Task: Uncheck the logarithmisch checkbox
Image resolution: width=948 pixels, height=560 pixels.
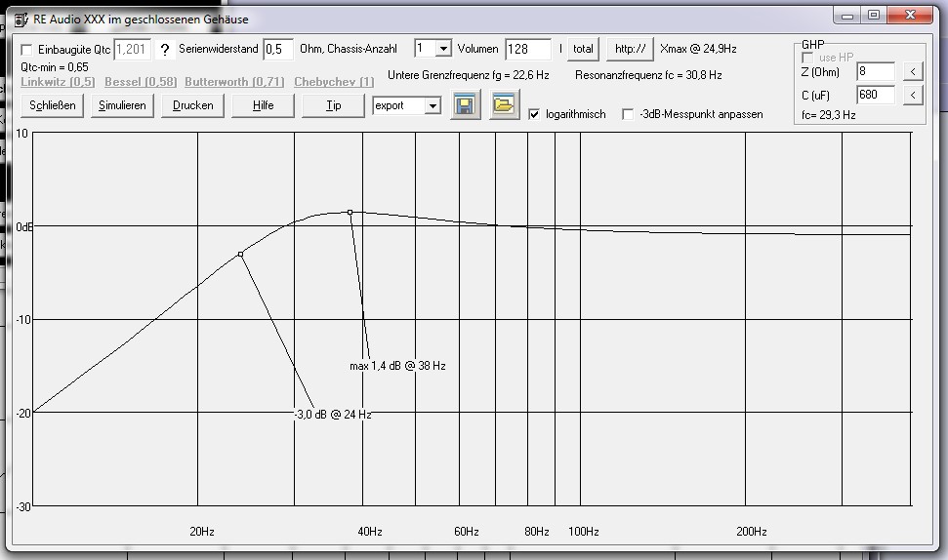Action: coord(534,114)
